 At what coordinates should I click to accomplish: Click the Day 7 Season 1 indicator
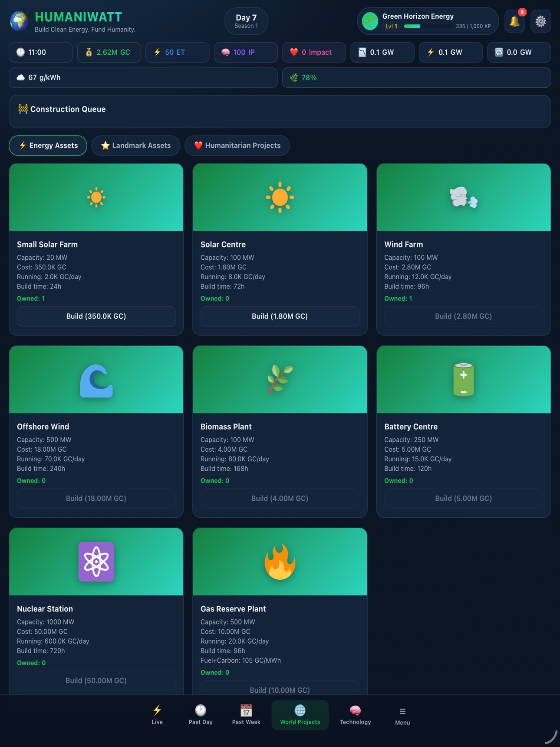[246, 21]
